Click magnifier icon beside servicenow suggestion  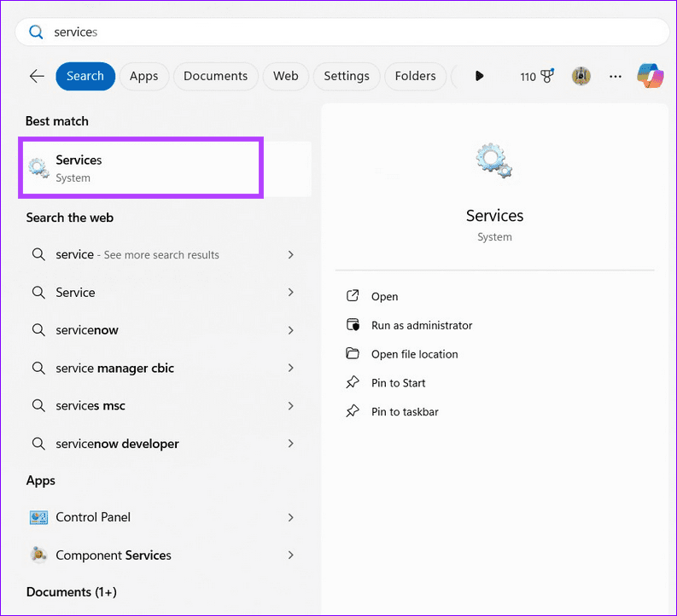38,330
